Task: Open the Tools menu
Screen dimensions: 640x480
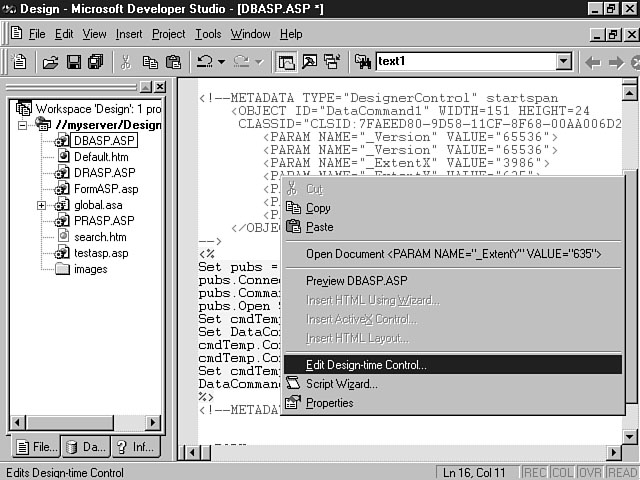Action: tap(208, 34)
